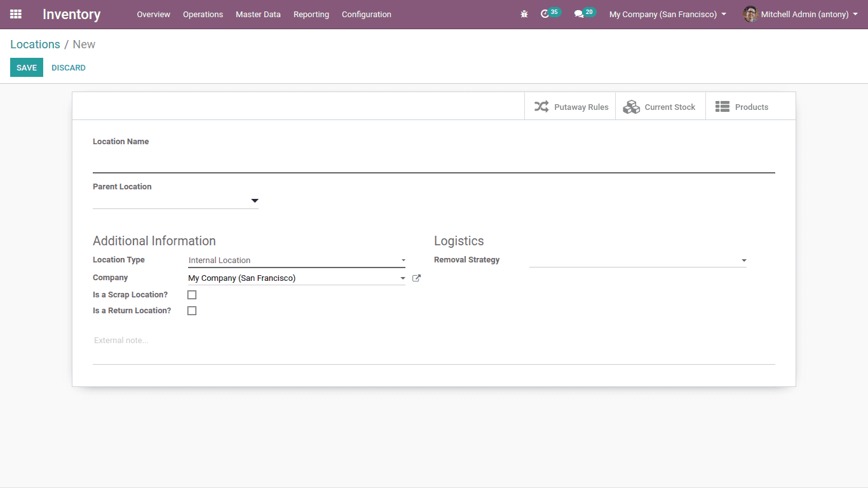Open Location Type dropdown
Screen dimensions: 868x488
pyautogui.click(x=297, y=261)
